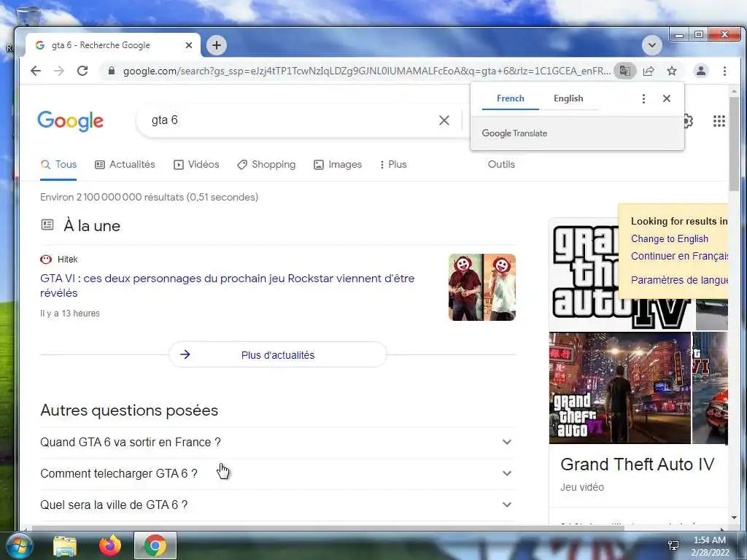Launch Firefox from the taskbar
747x560 pixels.
coord(110,545)
